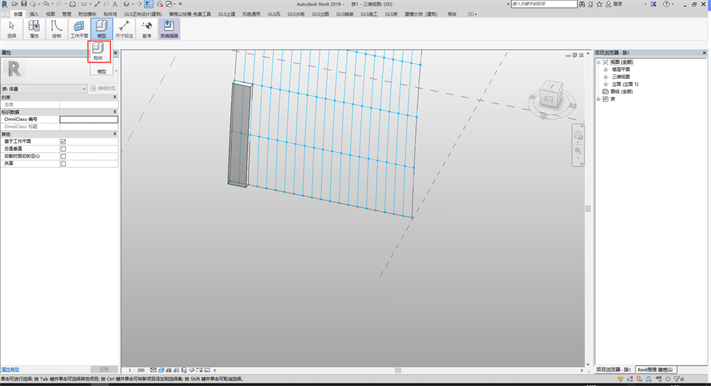Check the 共享 checkbox
The height and width of the screenshot is (386, 711).
pyautogui.click(x=63, y=163)
